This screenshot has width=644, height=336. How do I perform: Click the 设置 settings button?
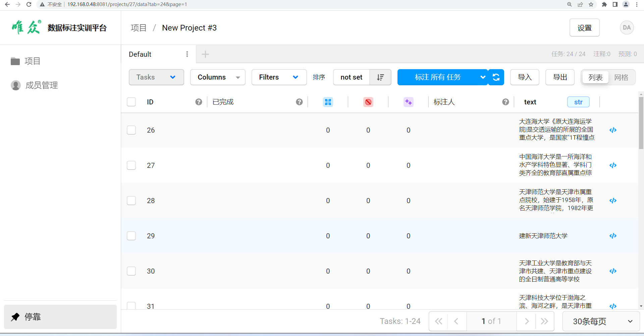click(584, 28)
